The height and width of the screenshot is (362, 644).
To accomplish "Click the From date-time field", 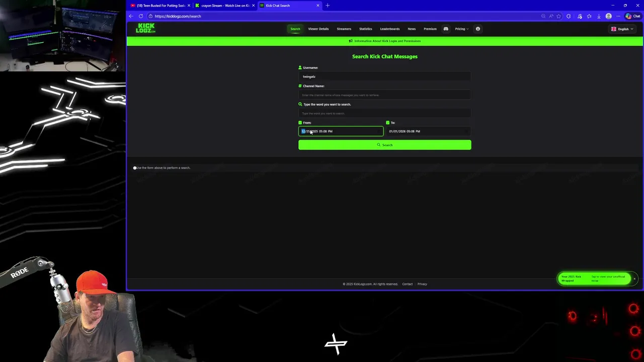I will tap(341, 131).
